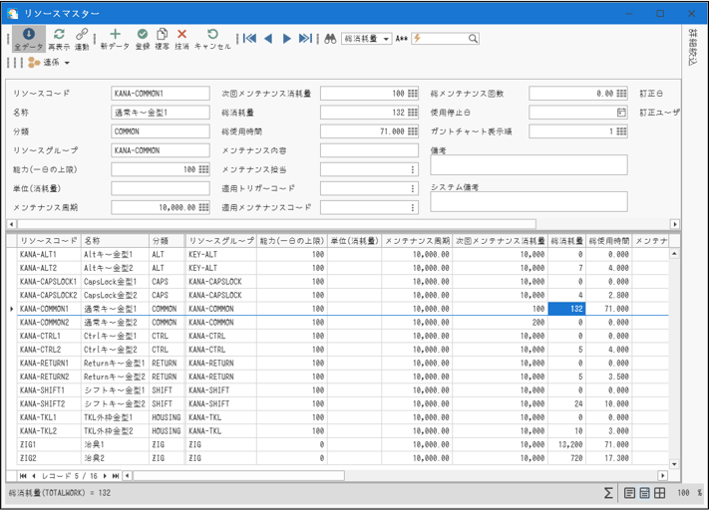Image resolution: width=709 pixels, height=510 pixels.
Task: Click the キャンセル cancel button
Action: [212, 39]
